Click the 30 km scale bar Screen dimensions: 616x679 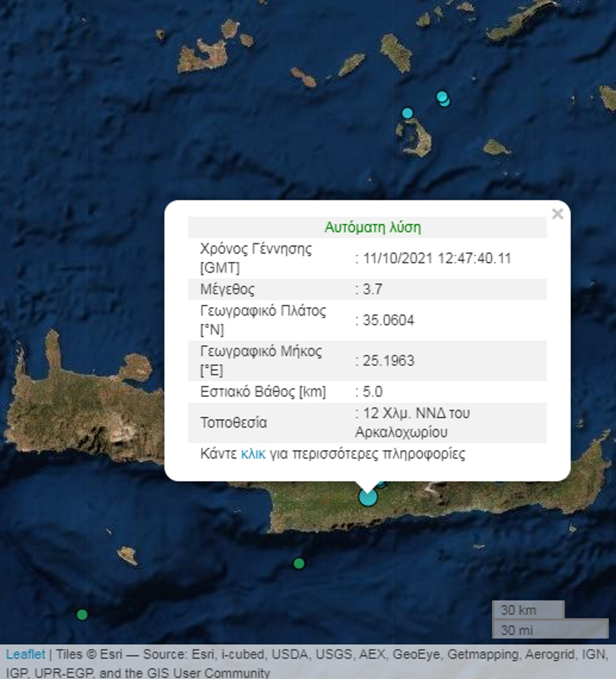click(528, 610)
